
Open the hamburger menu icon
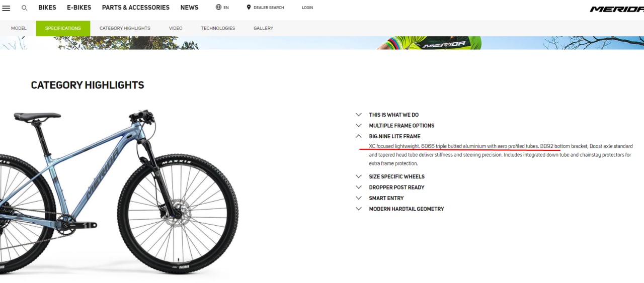click(x=6, y=8)
